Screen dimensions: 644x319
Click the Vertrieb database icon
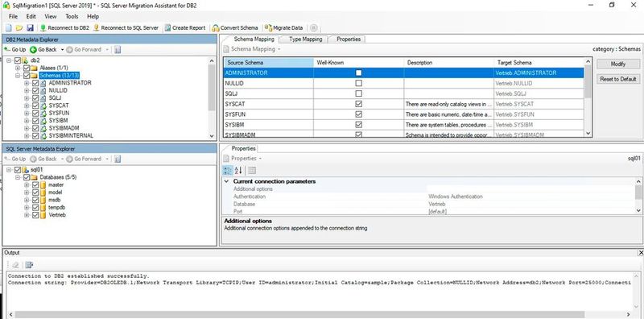[43, 215]
